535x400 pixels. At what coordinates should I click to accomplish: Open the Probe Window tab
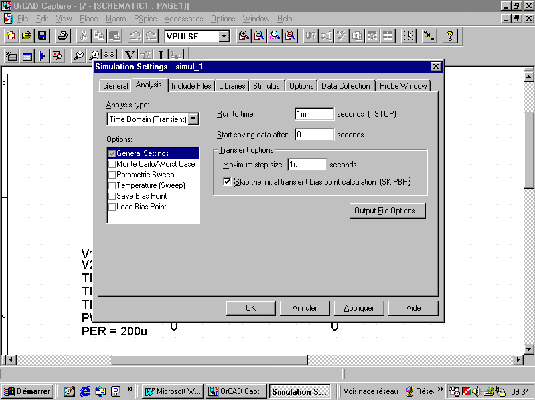point(403,86)
